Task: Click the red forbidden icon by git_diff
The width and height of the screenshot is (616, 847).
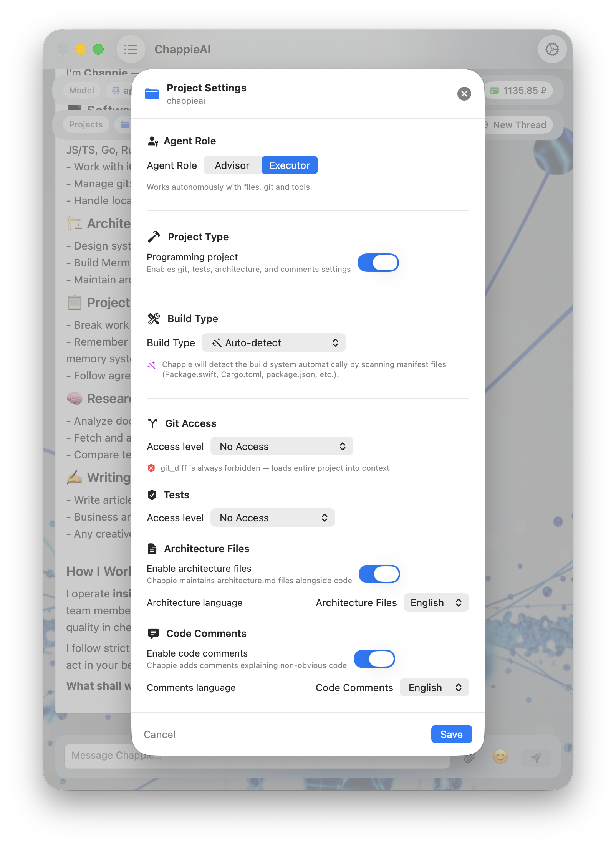Action: [x=151, y=468]
